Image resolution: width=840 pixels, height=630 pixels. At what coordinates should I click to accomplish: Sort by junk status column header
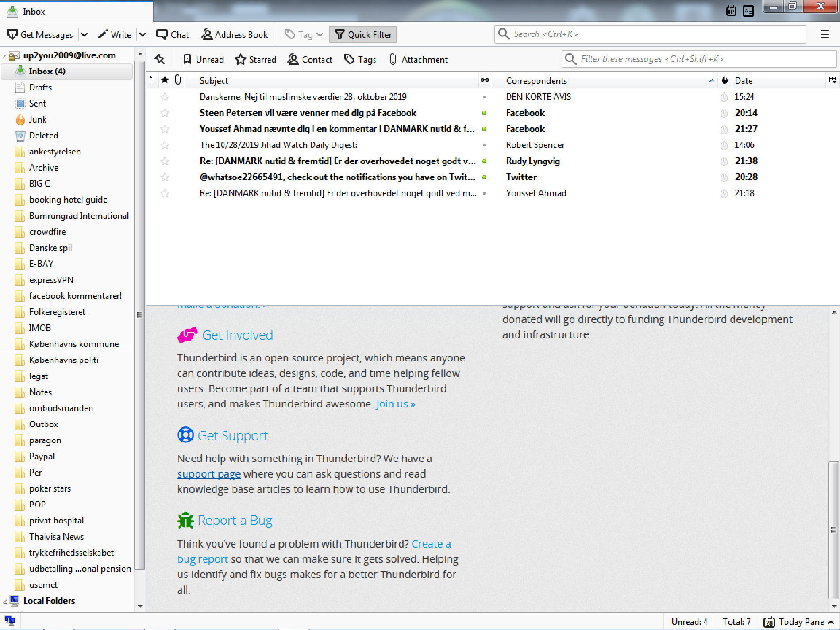(724, 80)
